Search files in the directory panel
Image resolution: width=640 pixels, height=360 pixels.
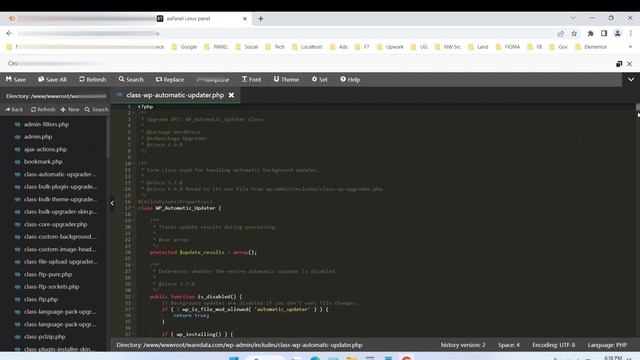(97, 109)
